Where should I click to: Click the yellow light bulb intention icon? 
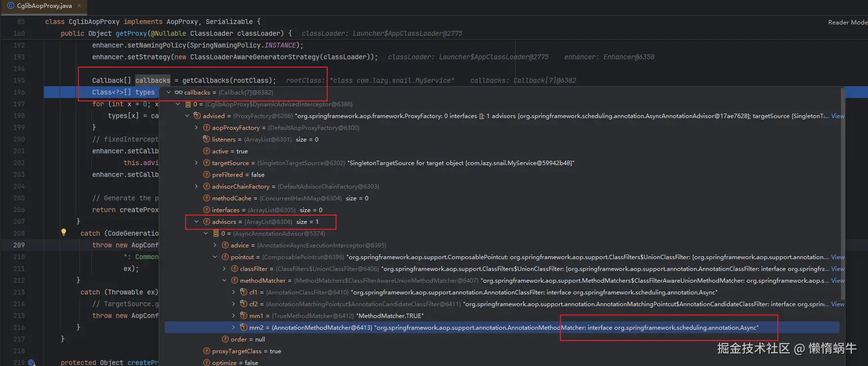(63, 232)
